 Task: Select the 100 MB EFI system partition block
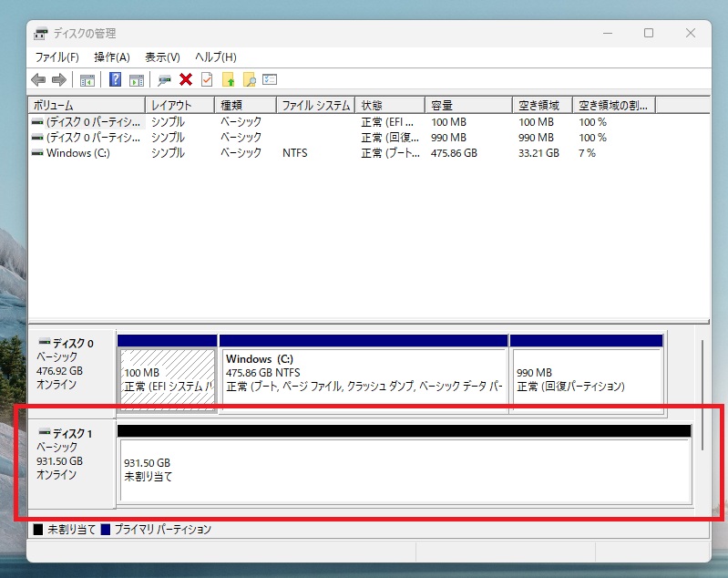(167, 373)
